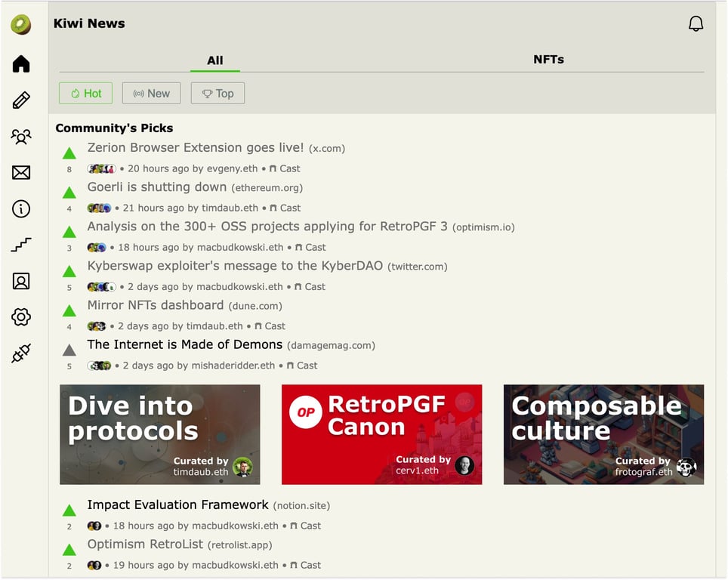The height and width of the screenshot is (580, 728).
Task: Open evgeny.eth profile link
Action: pos(232,168)
